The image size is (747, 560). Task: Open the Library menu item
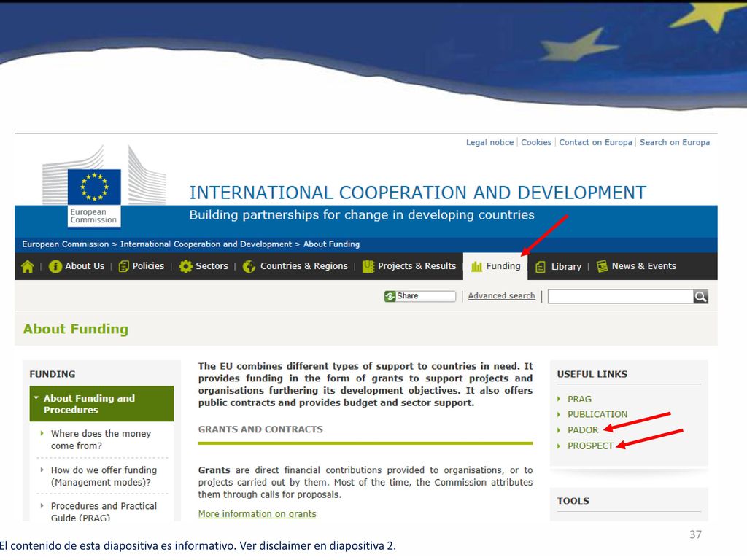pyautogui.click(x=566, y=267)
